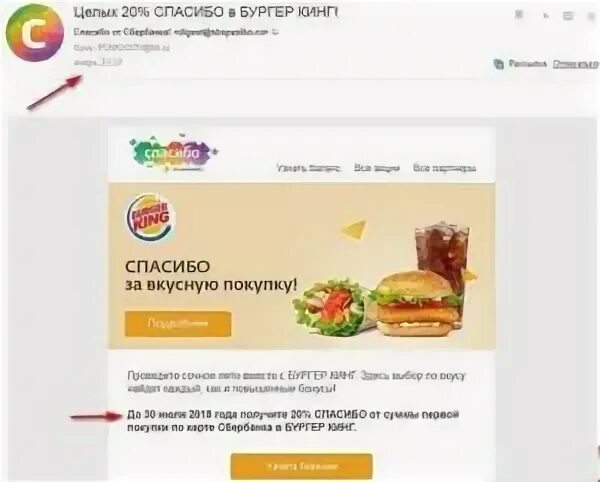The image size is (600, 482).
Task: Click the Рассылка label text
Action: pyautogui.click(x=527, y=64)
